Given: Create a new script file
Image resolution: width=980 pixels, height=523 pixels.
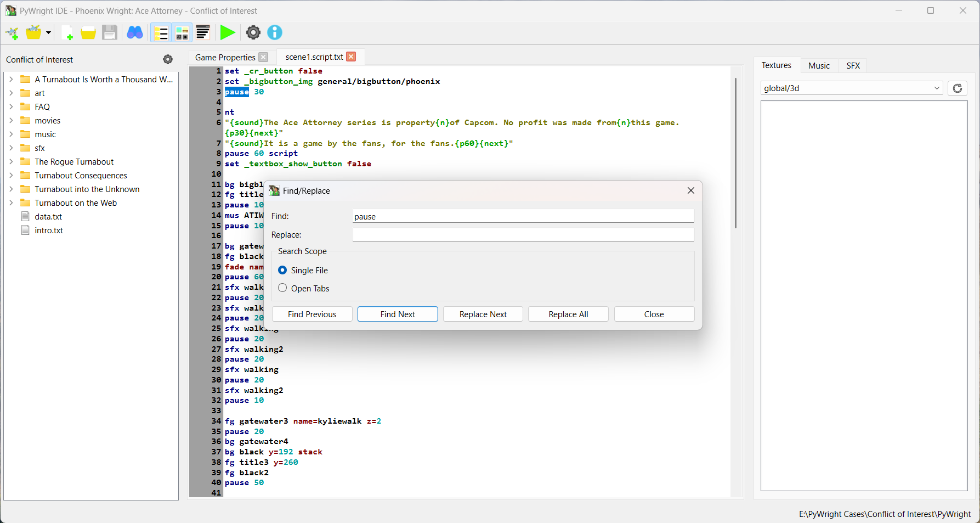Looking at the screenshot, I should (67, 33).
